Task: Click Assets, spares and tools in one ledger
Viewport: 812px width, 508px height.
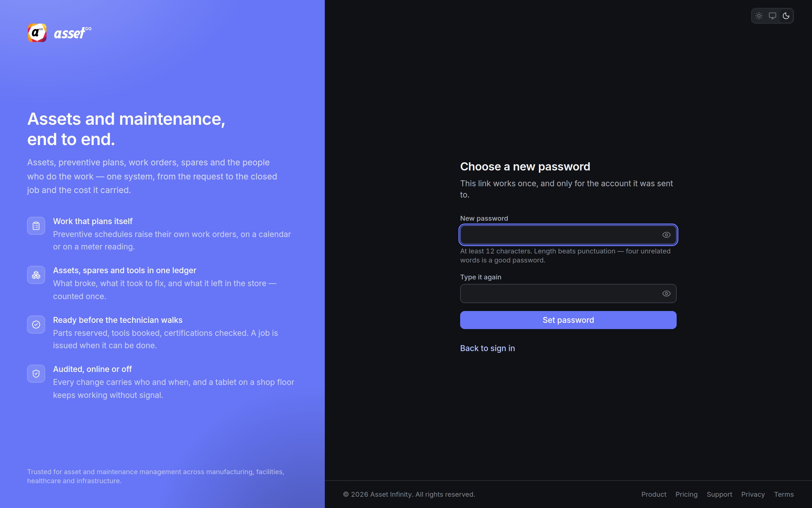Action: tap(125, 270)
